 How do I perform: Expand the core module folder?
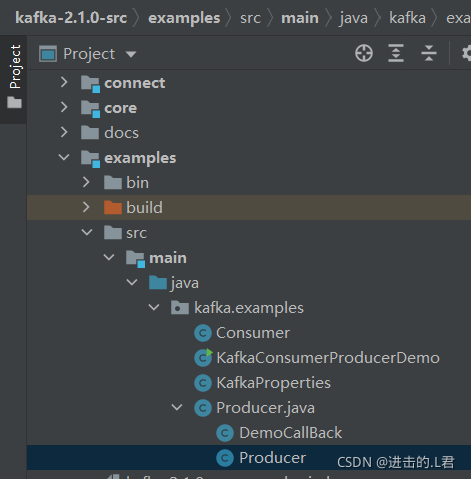click(x=64, y=107)
